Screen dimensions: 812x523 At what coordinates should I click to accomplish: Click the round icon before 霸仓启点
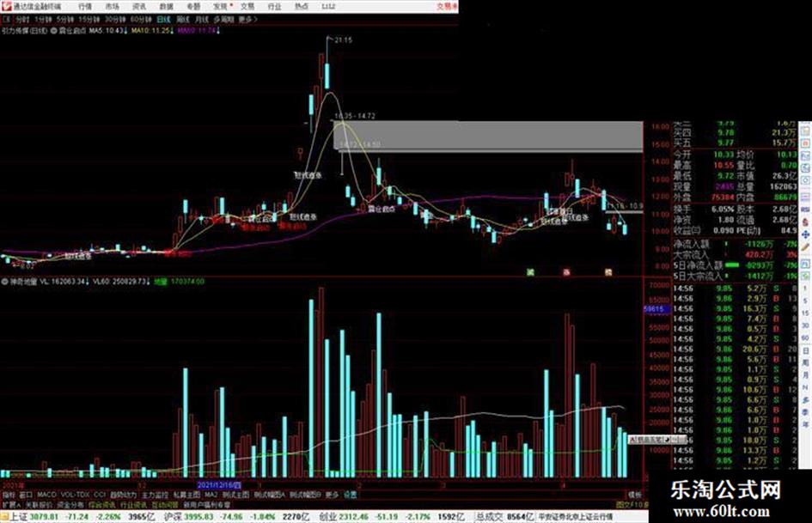click(54, 31)
